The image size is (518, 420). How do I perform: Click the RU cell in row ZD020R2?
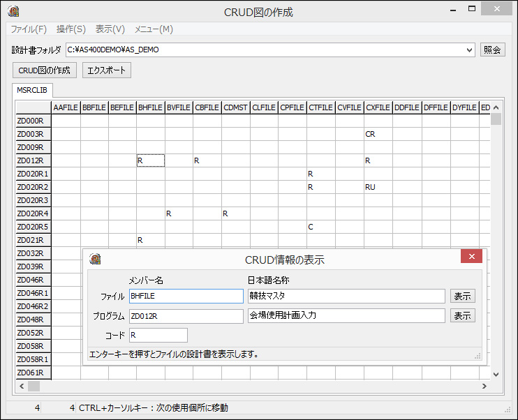coord(378,187)
